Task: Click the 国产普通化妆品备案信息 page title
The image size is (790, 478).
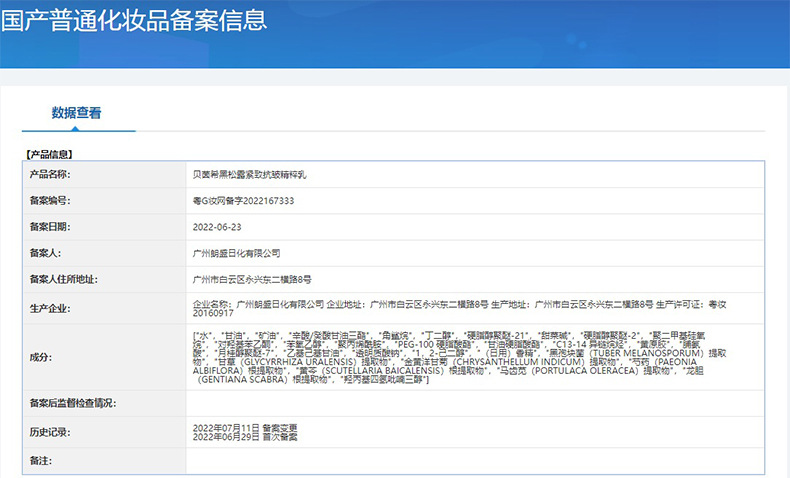Action: coord(134,20)
